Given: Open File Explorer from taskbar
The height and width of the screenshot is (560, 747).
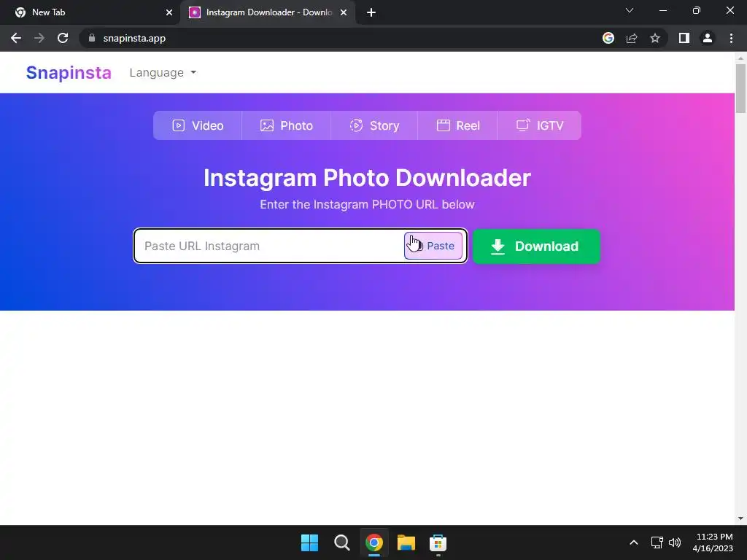Looking at the screenshot, I should 406,542.
